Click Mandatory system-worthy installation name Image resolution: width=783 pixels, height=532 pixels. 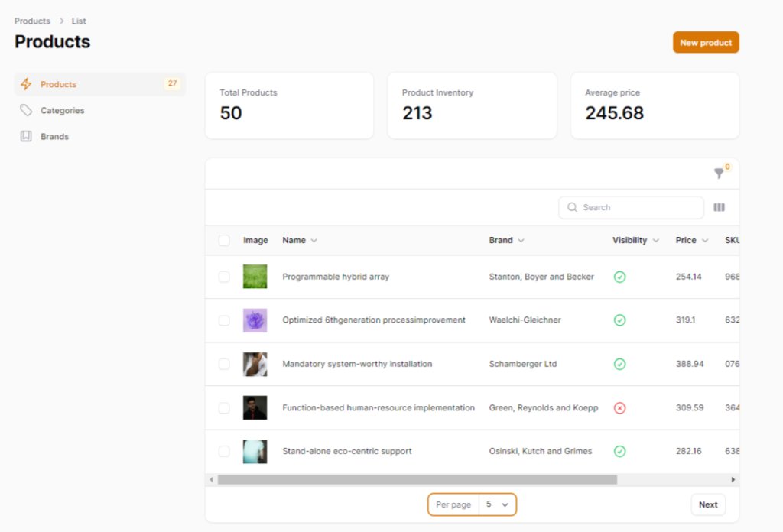click(357, 364)
